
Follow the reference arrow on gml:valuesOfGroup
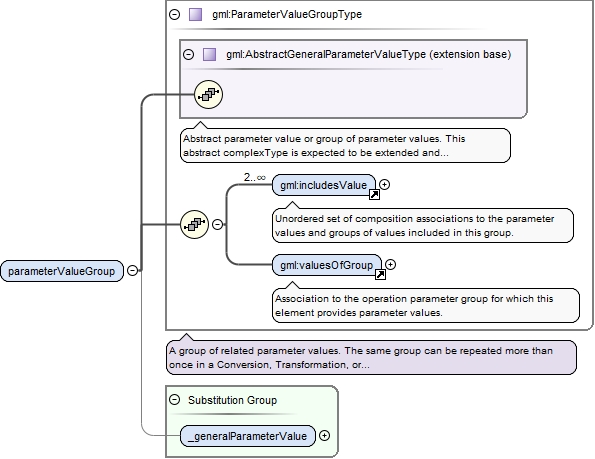pos(380,274)
